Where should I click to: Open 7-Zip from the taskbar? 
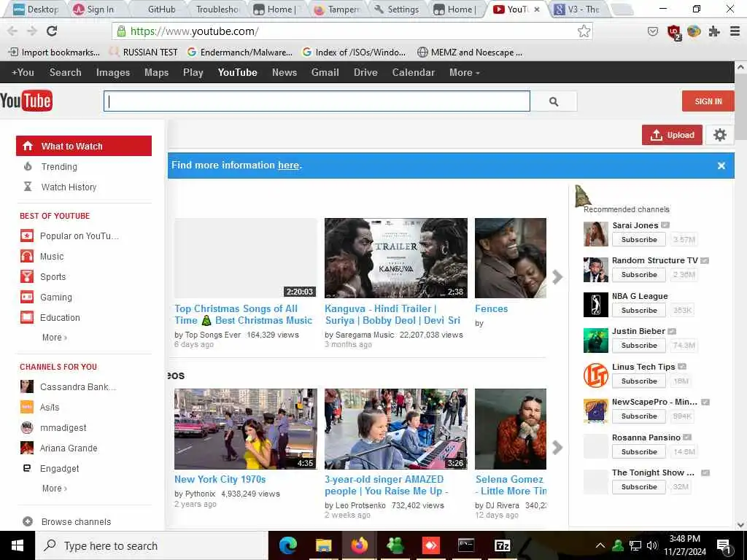click(502, 545)
